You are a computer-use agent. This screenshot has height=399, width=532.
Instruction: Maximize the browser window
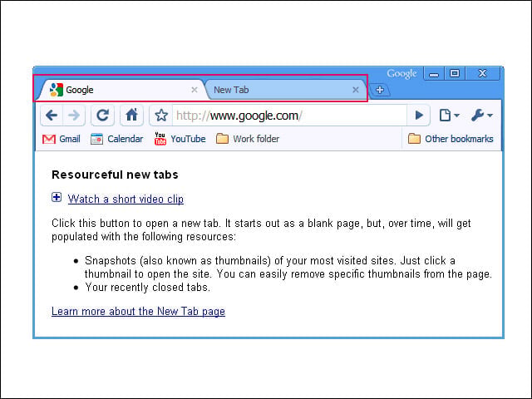point(455,74)
